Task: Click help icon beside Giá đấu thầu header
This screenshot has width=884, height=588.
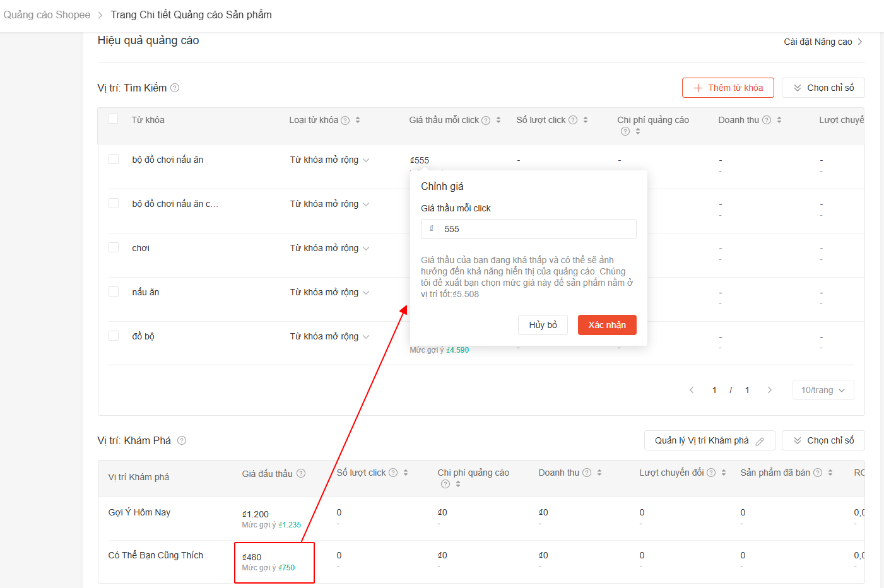Action: [301, 473]
